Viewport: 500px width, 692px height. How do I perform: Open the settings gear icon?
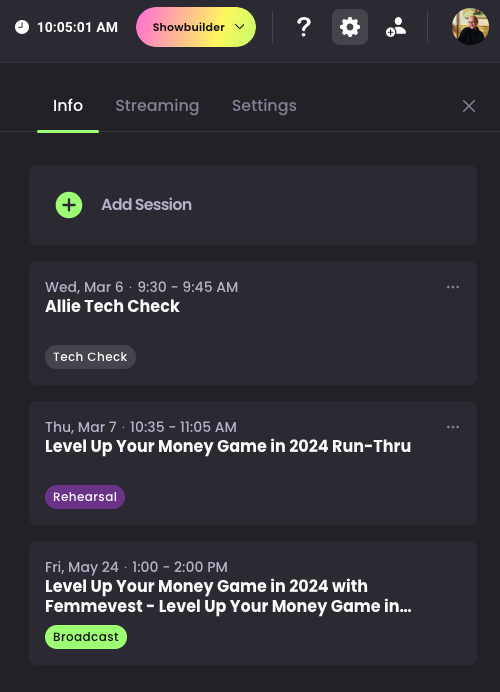[350, 27]
